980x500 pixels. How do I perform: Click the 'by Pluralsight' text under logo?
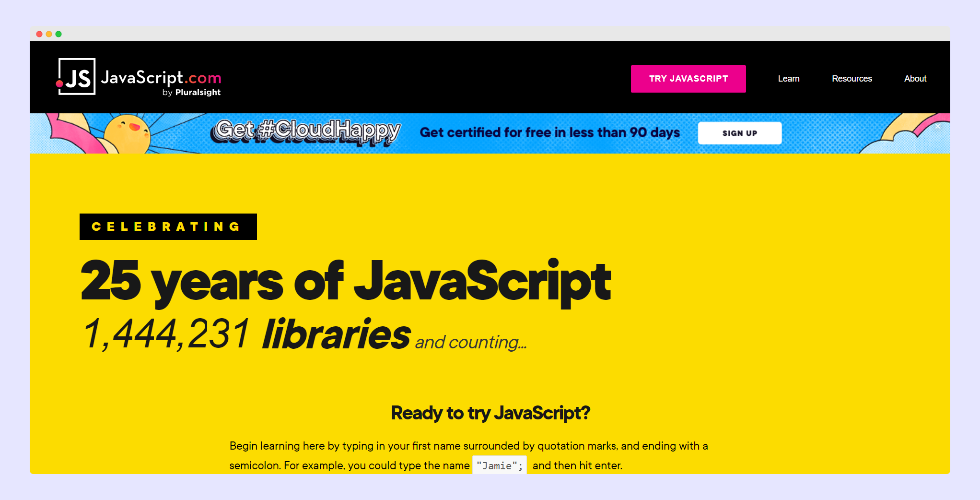click(191, 93)
